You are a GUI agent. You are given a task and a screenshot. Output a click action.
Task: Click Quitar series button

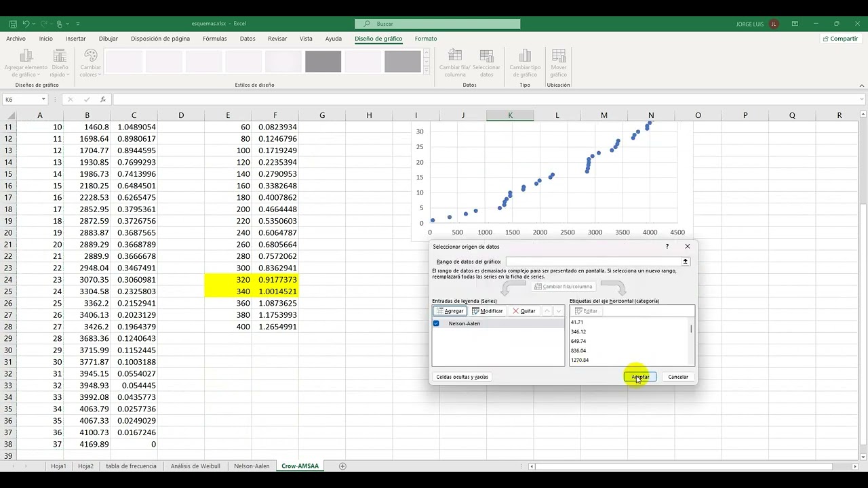(524, 311)
